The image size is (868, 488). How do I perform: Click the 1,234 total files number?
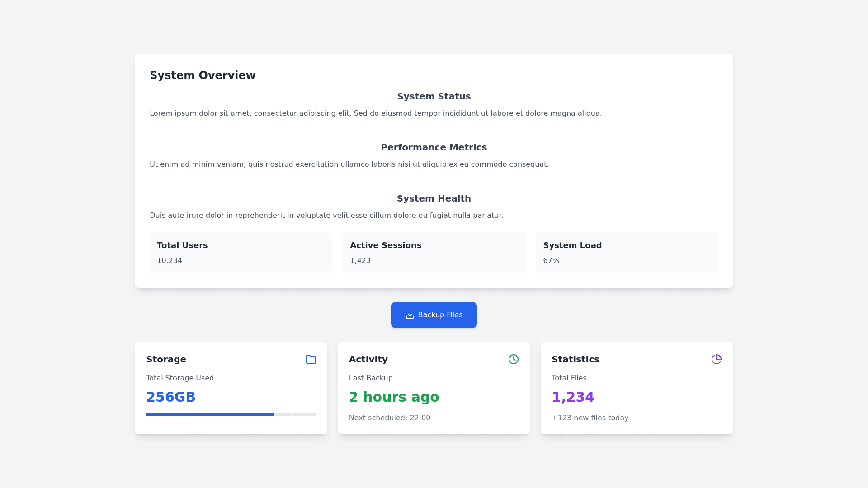pos(573,397)
